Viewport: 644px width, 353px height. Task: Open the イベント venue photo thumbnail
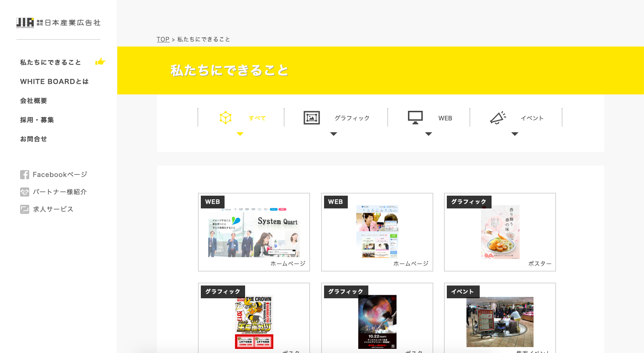point(500,322)
